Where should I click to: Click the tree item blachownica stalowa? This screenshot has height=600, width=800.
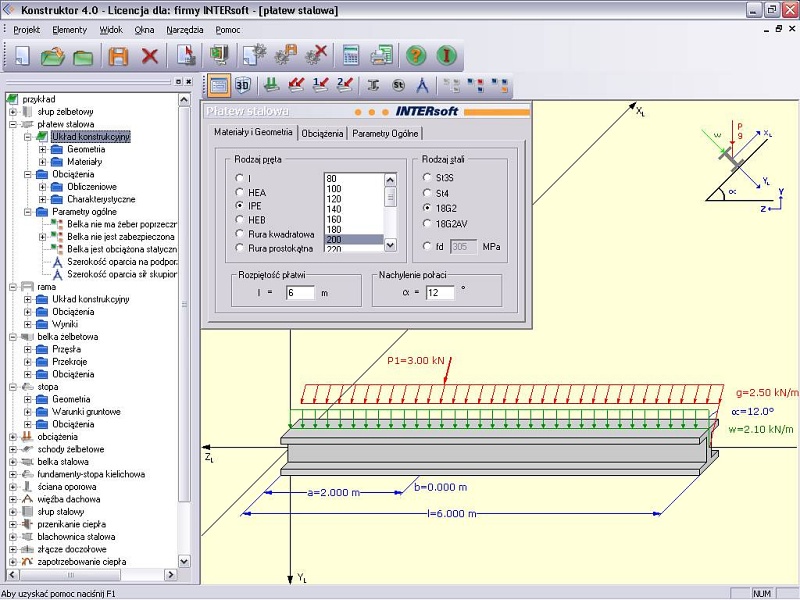tap(76, 537)
